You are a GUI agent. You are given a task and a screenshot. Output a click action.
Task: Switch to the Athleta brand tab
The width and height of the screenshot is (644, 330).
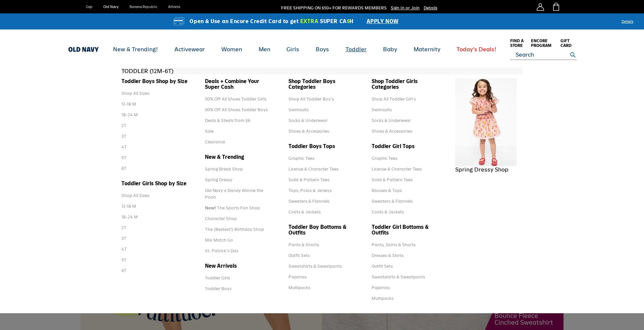click(174, 7)
